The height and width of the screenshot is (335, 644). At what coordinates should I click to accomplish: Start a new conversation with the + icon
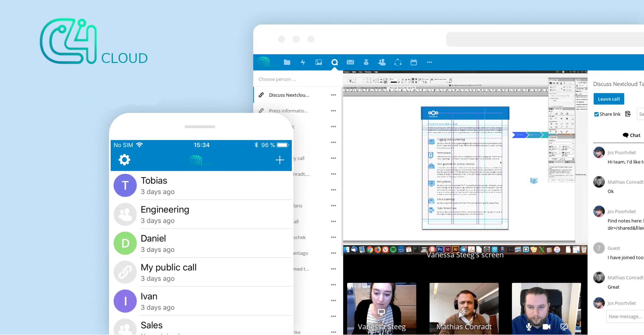click(279, 160)
